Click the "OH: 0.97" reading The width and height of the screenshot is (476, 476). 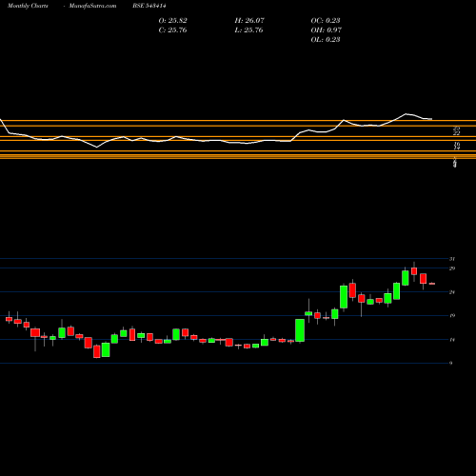pos(327,30)
